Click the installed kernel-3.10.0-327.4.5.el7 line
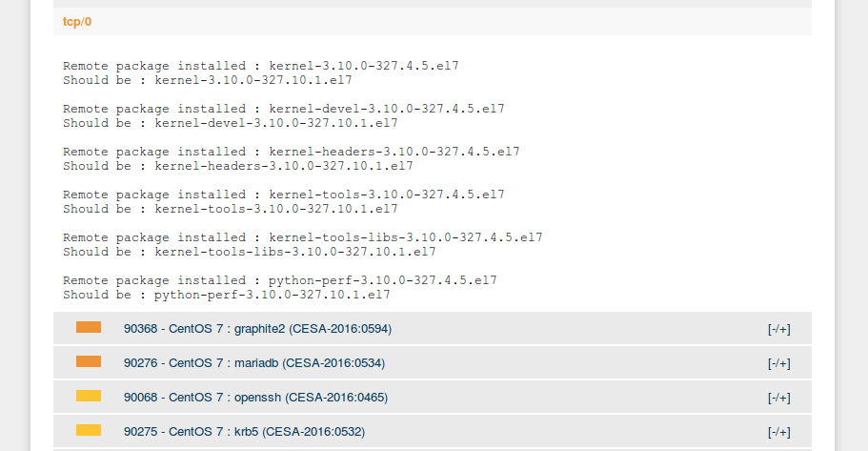Screen dimensions: 868x451 point(261,66)
